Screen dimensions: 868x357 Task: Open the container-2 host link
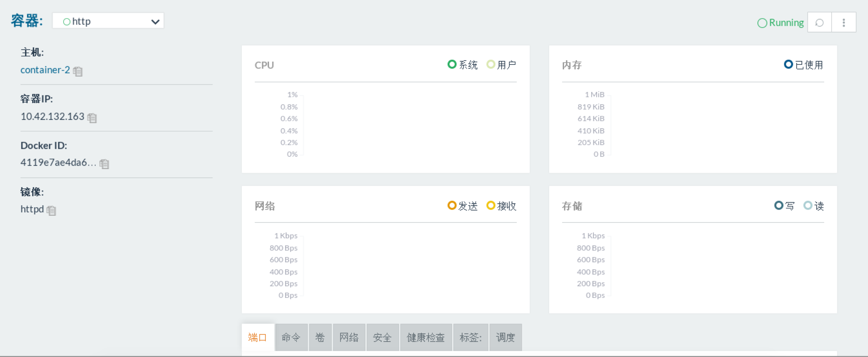point(45,70)
